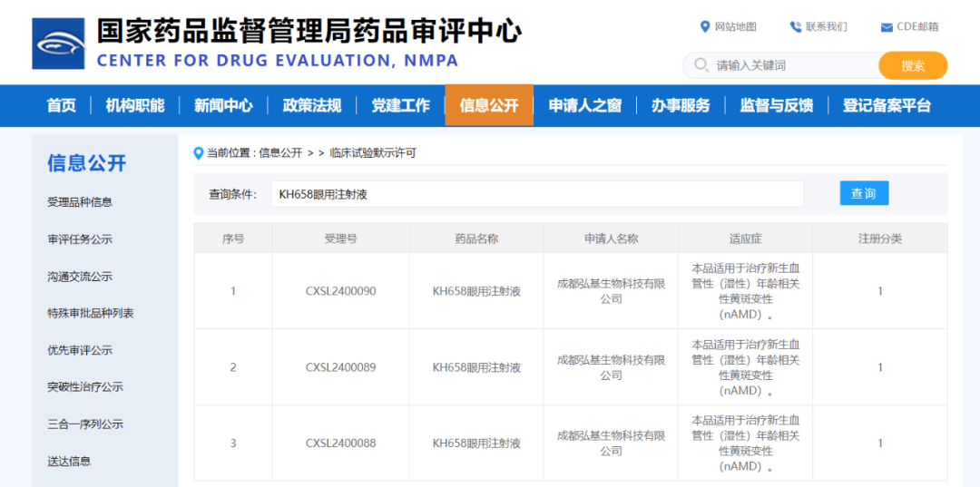
Task: Open 申请人之窗 navigation item
Action: tap(585, 105)
